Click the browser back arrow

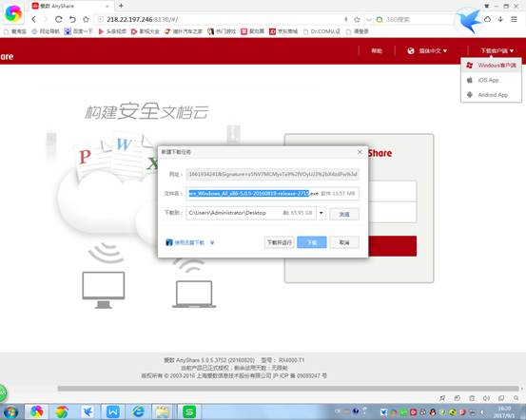(33, 19)
